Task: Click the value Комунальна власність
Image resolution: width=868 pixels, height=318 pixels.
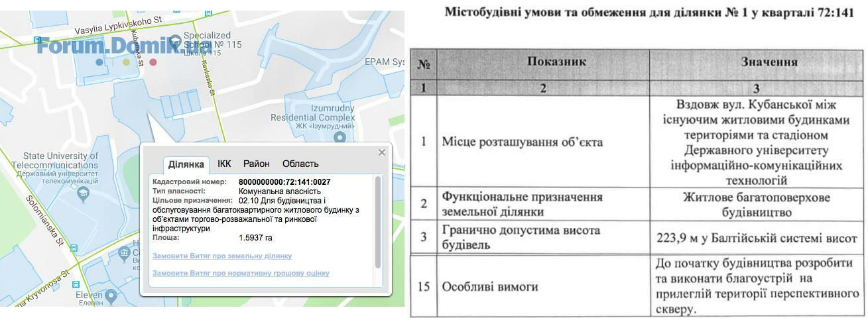Action: pyautogui.click(x=280, y=191)
